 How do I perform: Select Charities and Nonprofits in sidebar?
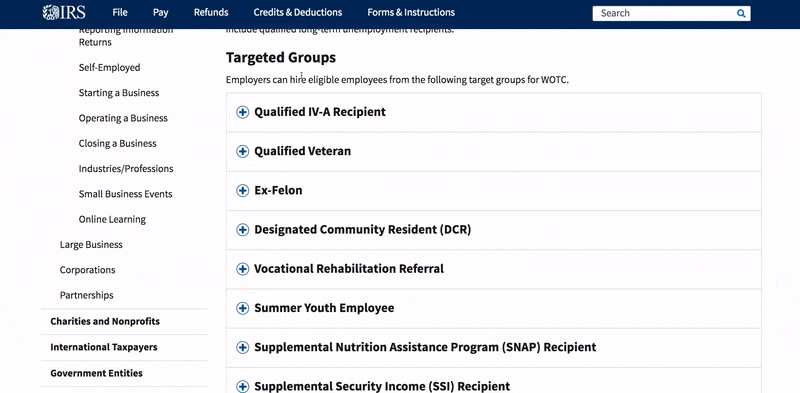[x=105, y=322]
